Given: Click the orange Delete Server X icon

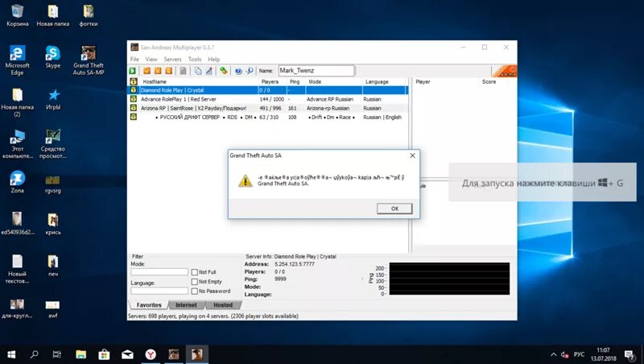Looking at the screenshot, I should (158, 71).
